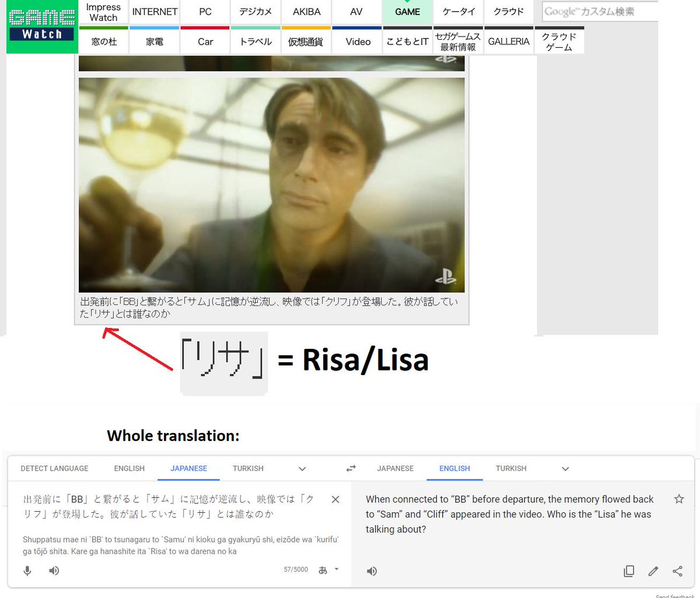Swap the source and target languages

[x=351, y=468]
